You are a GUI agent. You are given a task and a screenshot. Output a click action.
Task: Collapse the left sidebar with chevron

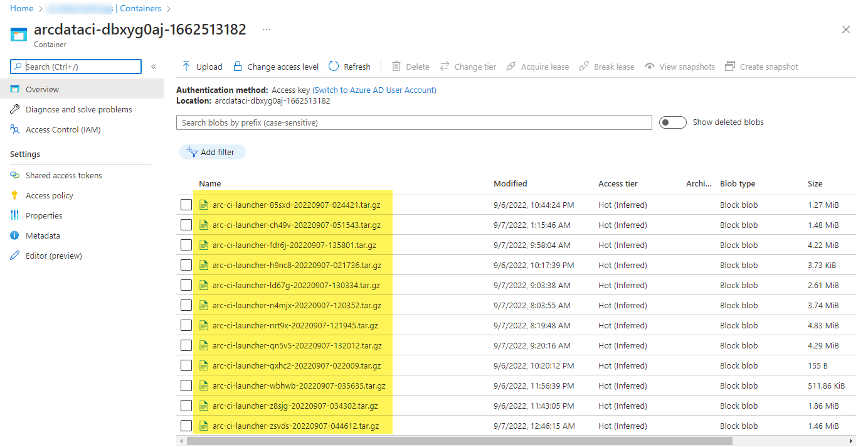click(154, 67)
